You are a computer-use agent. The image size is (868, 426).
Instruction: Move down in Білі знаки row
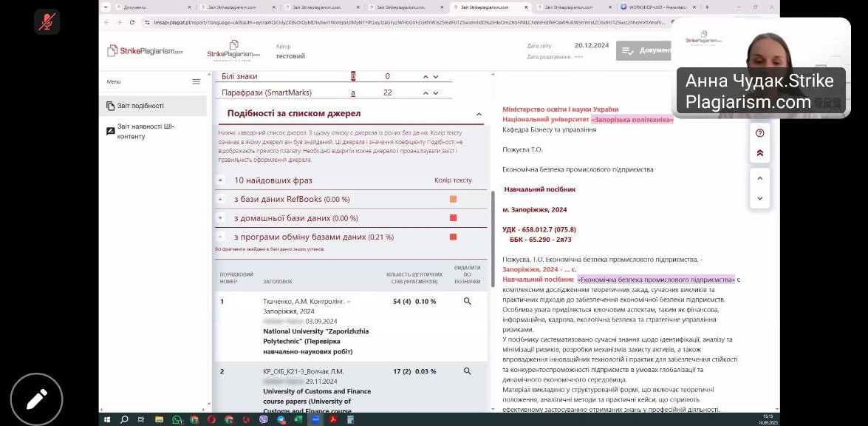436,76
